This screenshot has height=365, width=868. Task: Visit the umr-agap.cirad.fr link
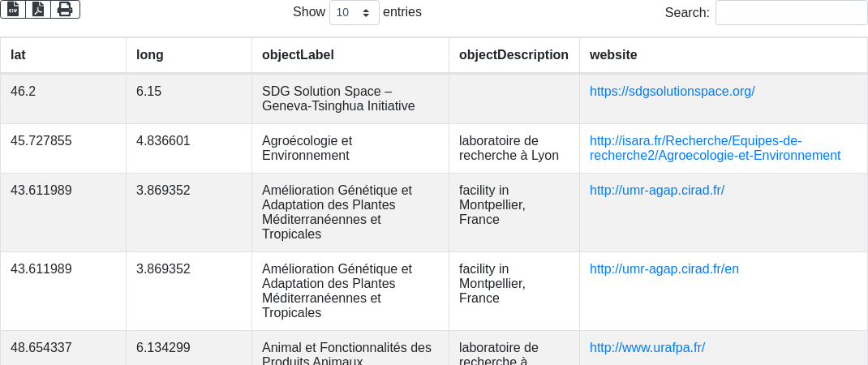coord(656,190)
